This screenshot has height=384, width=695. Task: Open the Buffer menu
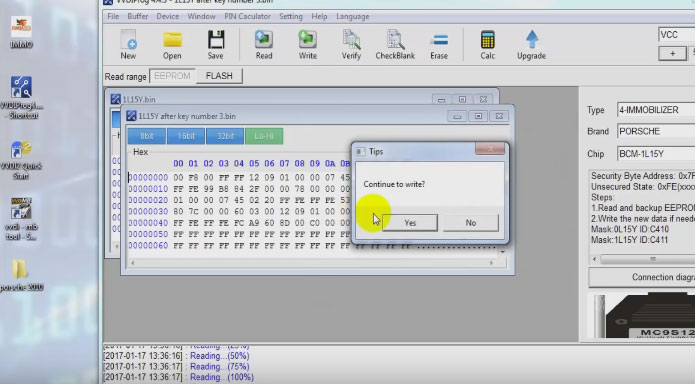[138, 16]
